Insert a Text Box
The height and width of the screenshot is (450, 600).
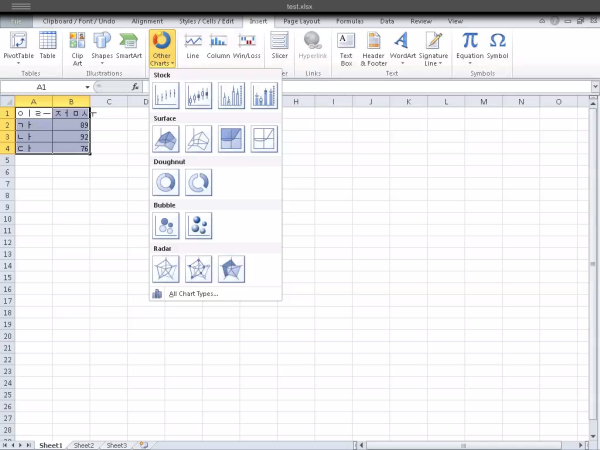point(346,49)
